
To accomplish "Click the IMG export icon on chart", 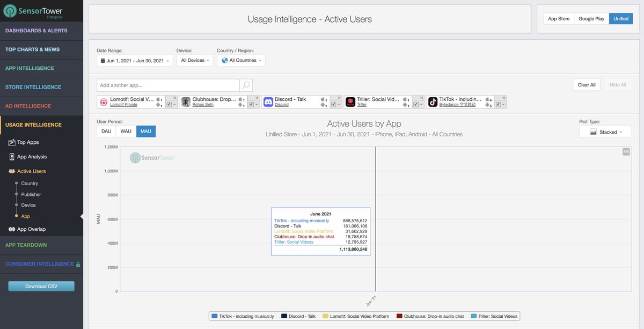I will click(x=626, y=152).
